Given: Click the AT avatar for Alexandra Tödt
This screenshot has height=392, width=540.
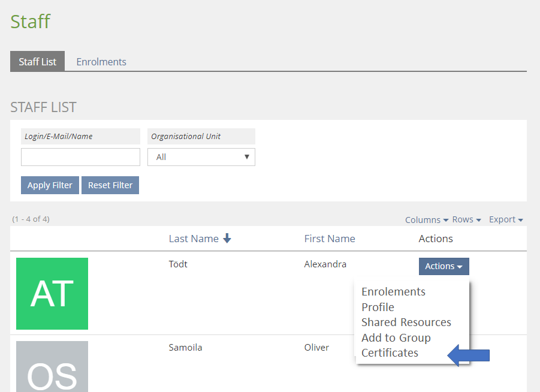Looking at the screenshot, I should pyautogui.click(x=52, y=294).
